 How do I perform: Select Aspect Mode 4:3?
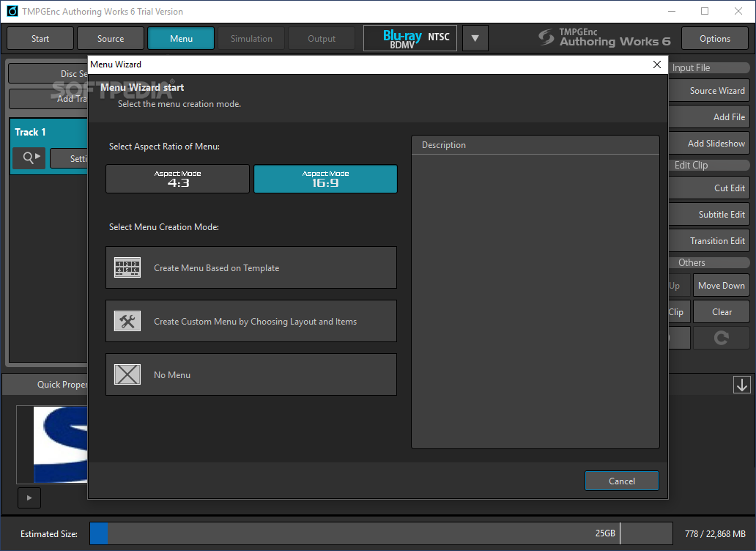point(177,179)
